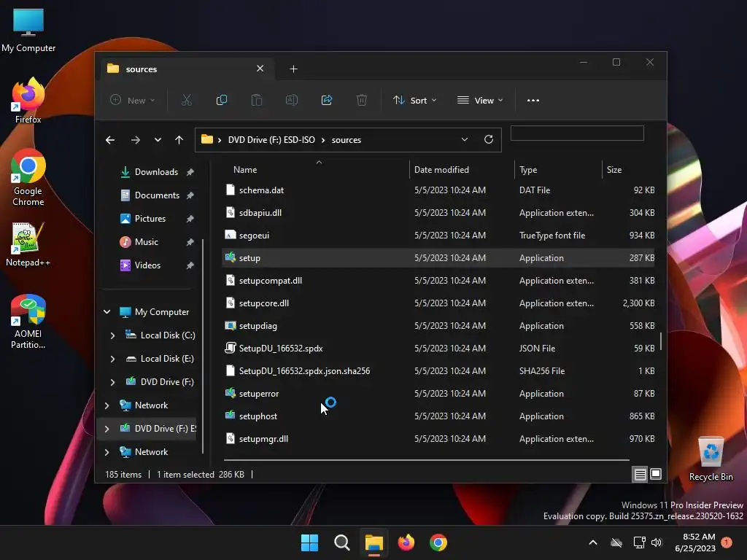This screenshot has width=747, height=560.
Task: Switch to details view in status bar
Action: click(x=640, y=474)
